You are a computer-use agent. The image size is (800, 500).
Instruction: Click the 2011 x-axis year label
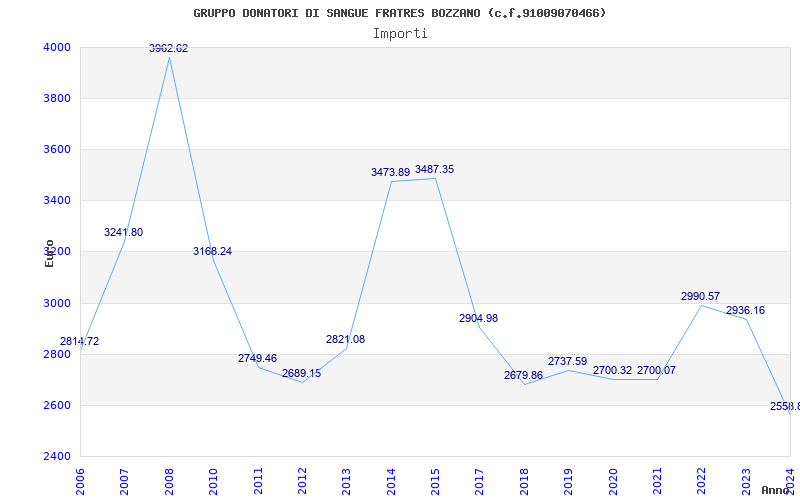pyautogui.click(x=258, y=481)
